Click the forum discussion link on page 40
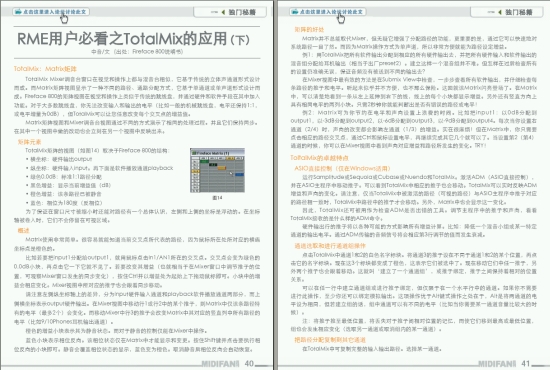Screen dimensions: 550x370 [51, 12]
